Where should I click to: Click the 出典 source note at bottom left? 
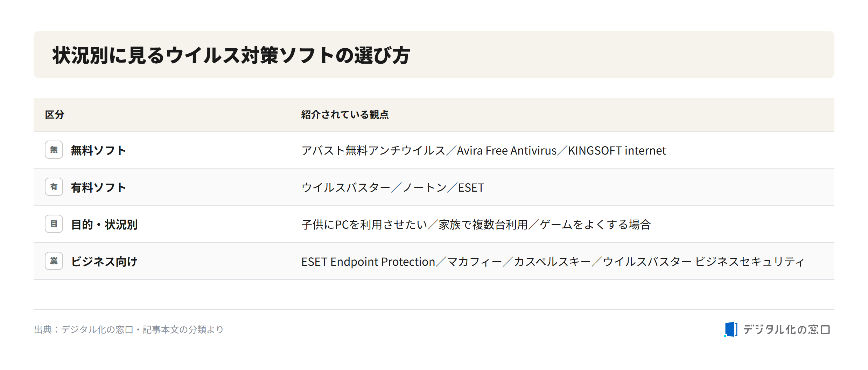129,329
